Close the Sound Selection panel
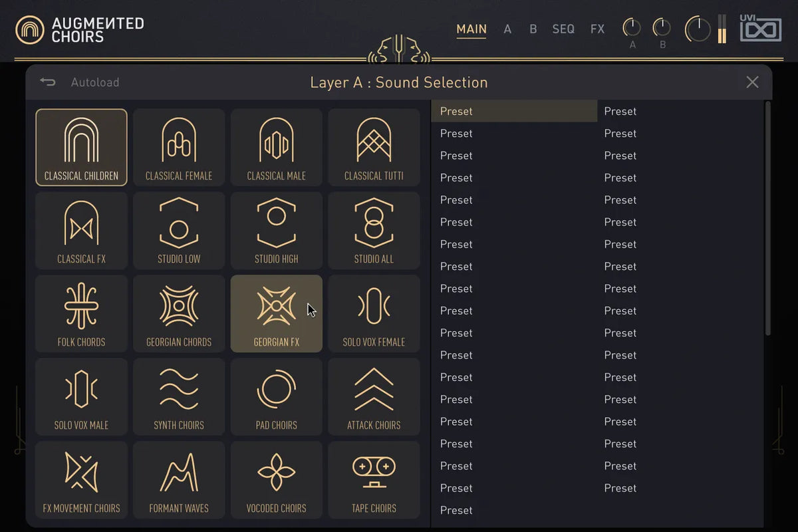This screenshot has width=798, height=532. point(752,82)
